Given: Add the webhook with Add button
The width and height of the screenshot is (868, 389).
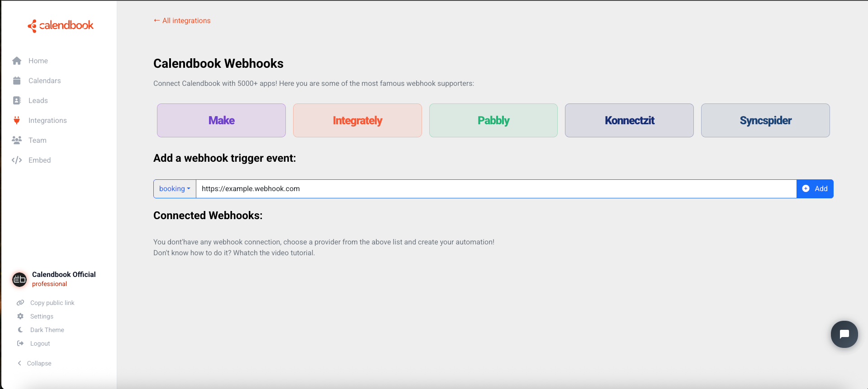Looking at the screenshot, I should click(815, 189).
